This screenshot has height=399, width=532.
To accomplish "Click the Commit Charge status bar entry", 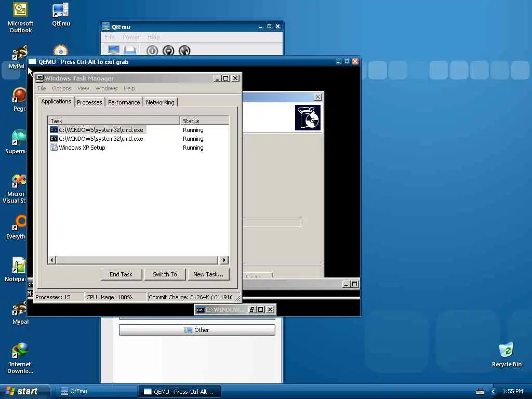I will [x=191, y=297].
